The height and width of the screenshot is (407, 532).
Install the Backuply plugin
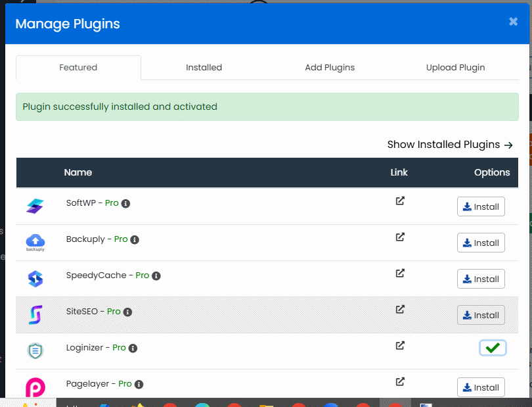pyautogui.click(x=481, y=243)
